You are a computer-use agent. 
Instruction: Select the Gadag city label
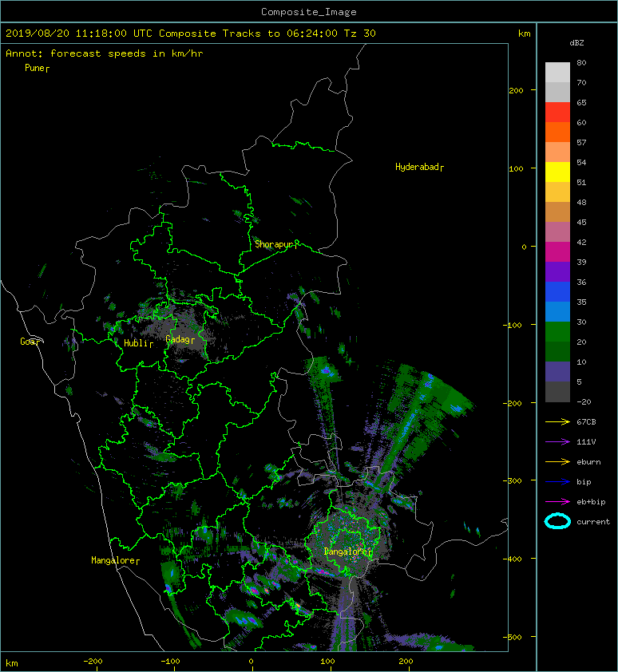click(177, 339)
